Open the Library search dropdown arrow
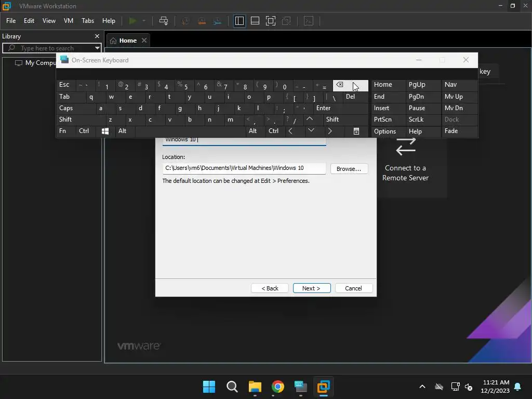 coord(97,48)
